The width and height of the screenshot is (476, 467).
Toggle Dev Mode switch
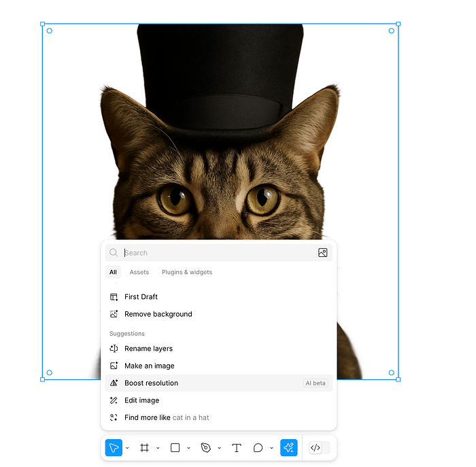318,448
